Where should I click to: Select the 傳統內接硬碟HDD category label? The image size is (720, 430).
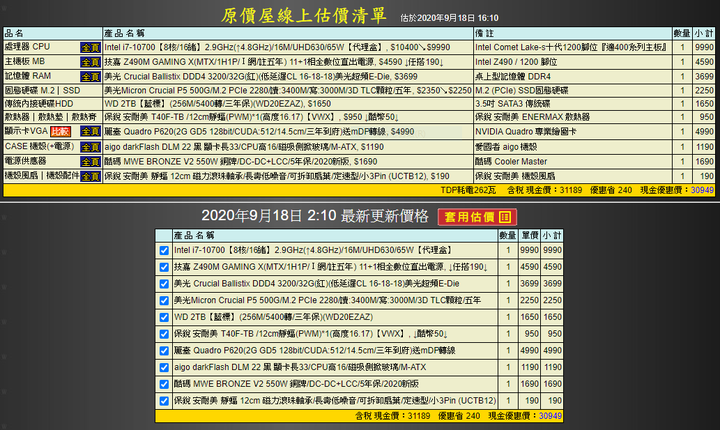pyautogui.click(x=39, y=104)
